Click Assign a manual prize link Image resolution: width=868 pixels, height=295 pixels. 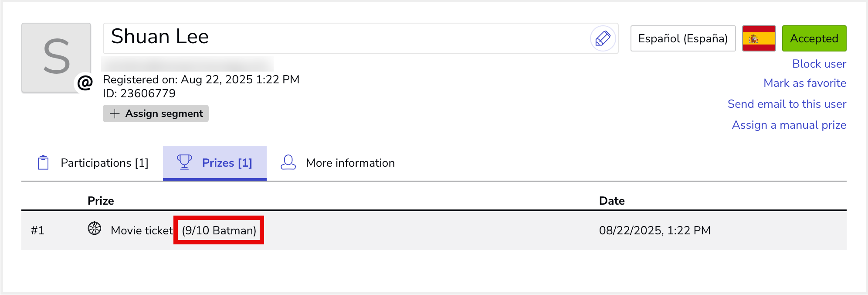(789, 125)
